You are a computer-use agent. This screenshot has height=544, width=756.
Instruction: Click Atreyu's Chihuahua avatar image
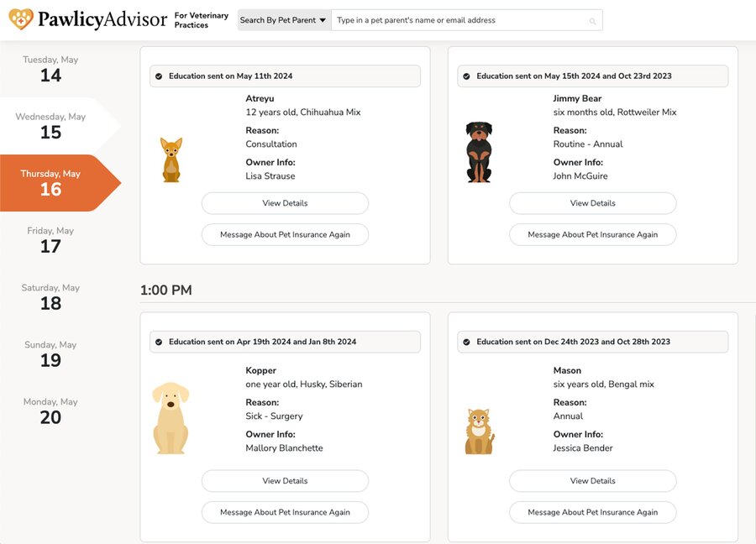pyautogui.click(x=171, y=160)
